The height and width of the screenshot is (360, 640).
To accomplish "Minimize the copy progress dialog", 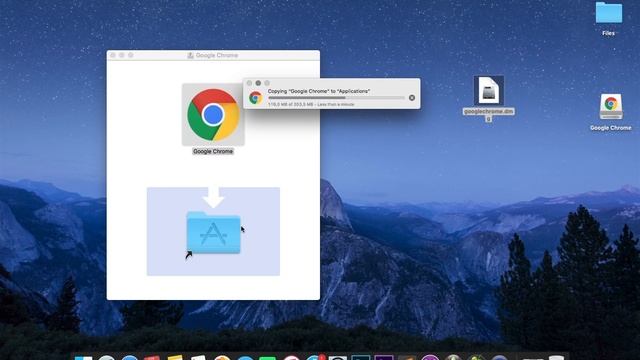I will (x=258, y=83).
